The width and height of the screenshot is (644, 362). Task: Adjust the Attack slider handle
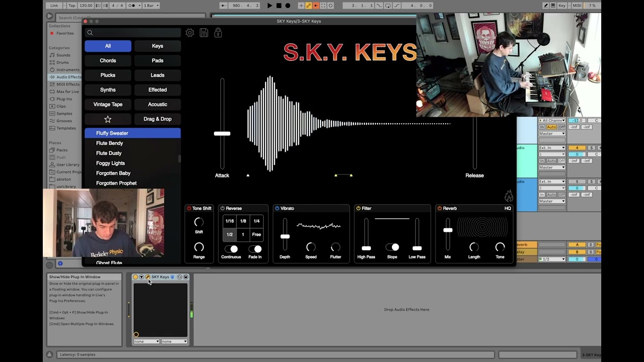(222, 134)
